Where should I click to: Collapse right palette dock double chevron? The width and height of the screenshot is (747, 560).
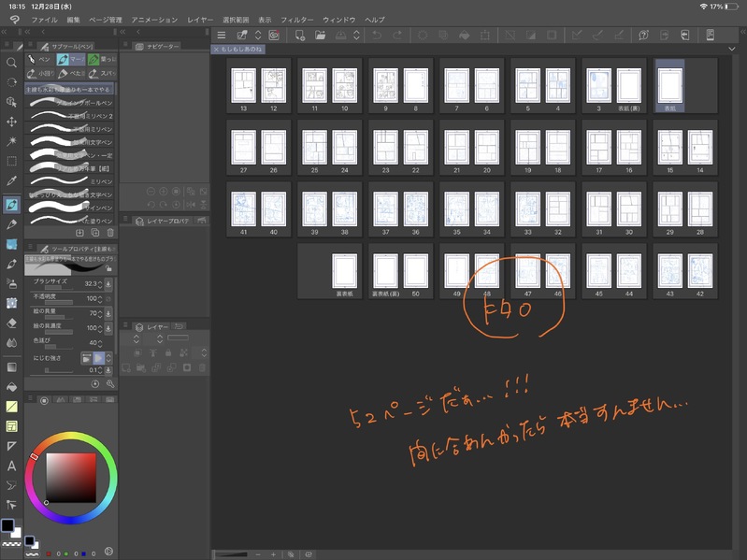coord(743,32)
